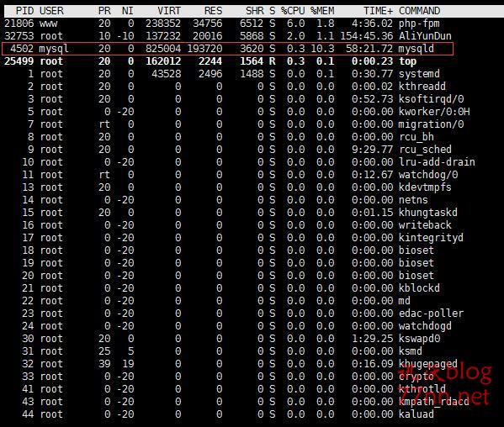The image size is (504, 427).
Task: Select kdevtmpfs command text
Action: coord(425,187)
